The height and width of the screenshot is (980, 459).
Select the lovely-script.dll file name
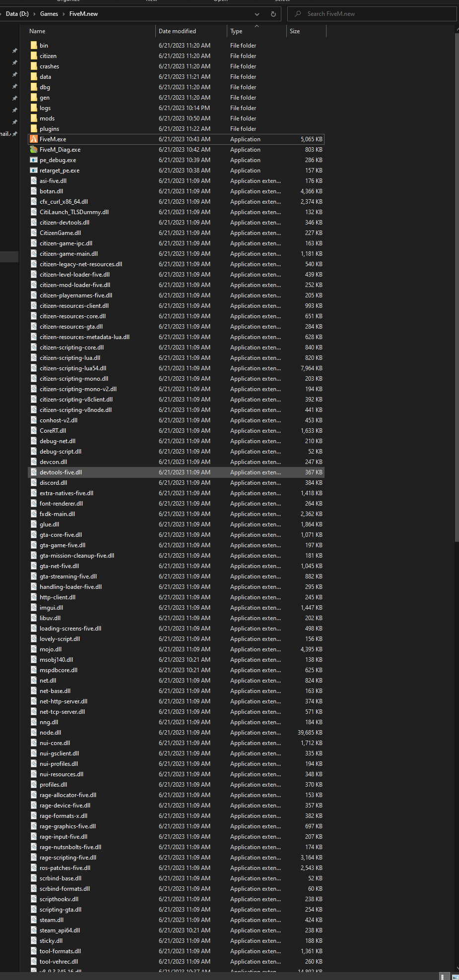(x=60, y=639)
